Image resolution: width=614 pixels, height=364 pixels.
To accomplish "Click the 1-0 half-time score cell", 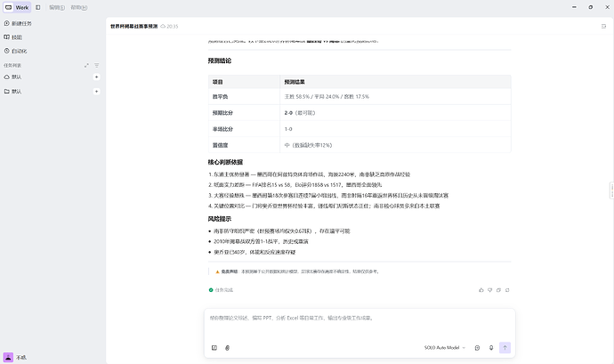I will pos(395,129).
